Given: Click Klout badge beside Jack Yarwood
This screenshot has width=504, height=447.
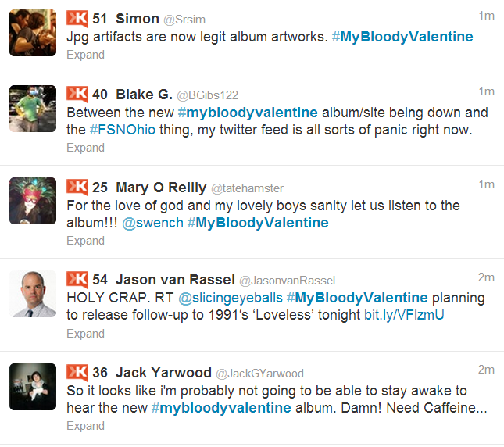Looking at the screenshot, I should (x=77, y=373).
